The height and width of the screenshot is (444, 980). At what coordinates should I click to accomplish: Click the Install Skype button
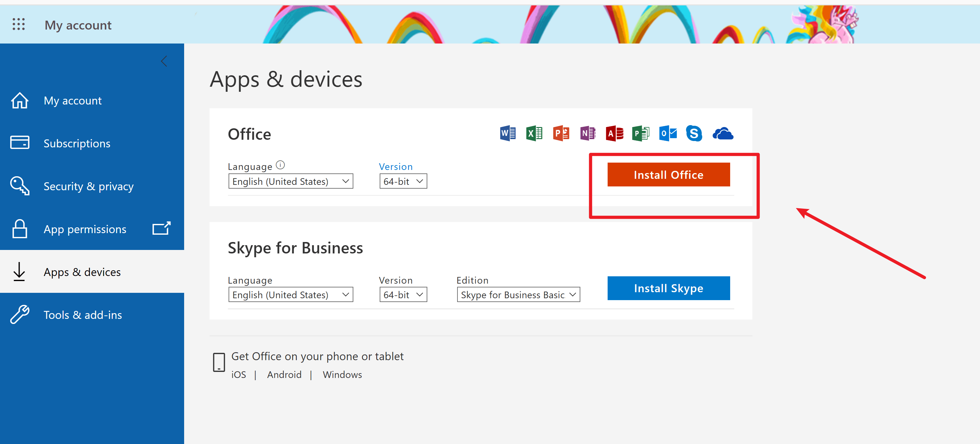tap(669, 288)
